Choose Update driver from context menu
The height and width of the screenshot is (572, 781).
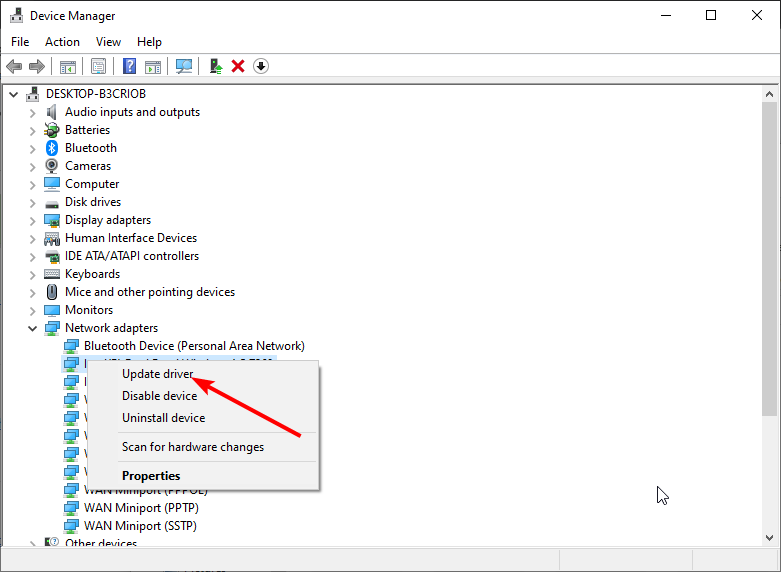click(203, 374)
